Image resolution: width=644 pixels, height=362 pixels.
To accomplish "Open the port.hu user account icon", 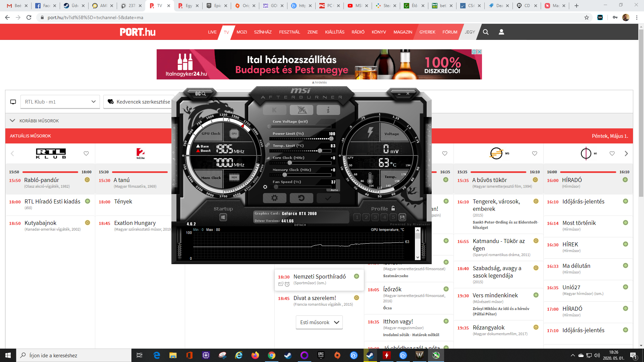I will coord(501,32).
